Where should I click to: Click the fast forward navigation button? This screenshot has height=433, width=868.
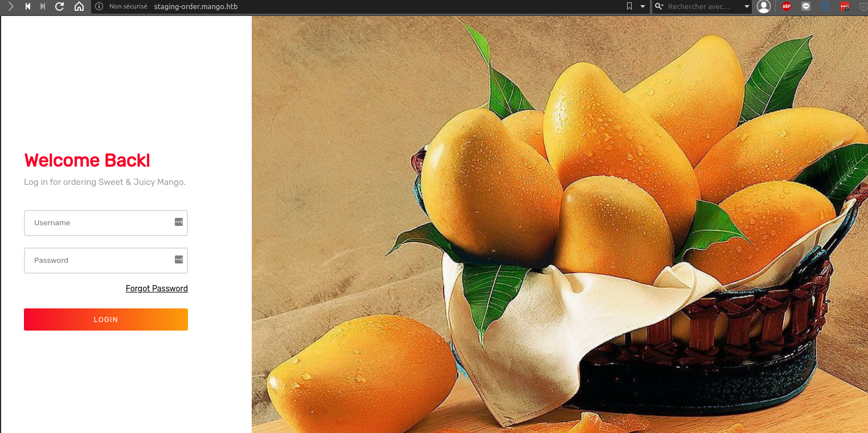(43, 7)
